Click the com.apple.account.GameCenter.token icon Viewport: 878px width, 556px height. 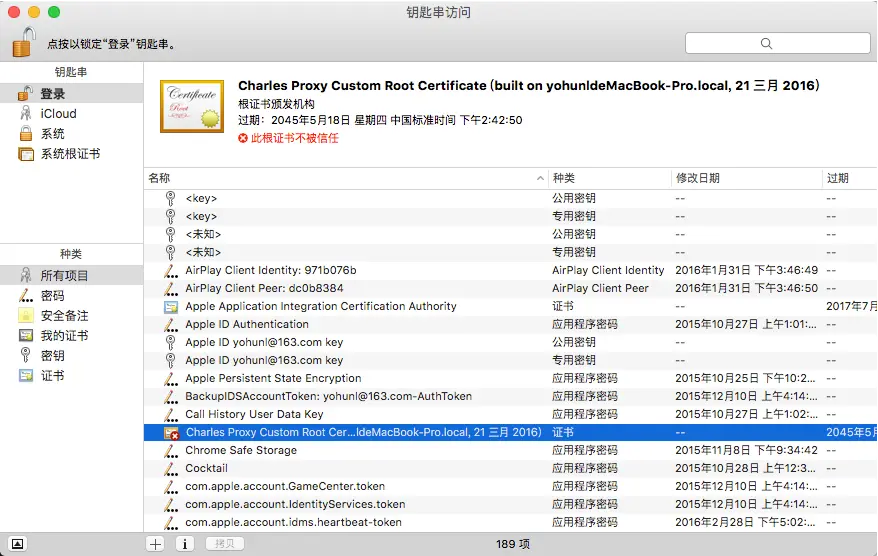171,487
